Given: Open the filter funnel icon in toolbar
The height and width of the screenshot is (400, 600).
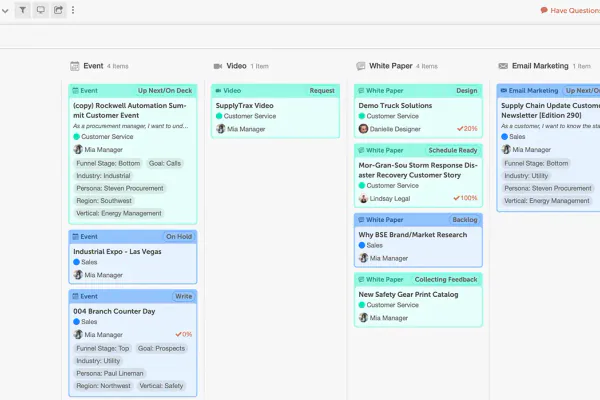Looking at the screenshot, I should click(x=23, y=10).
